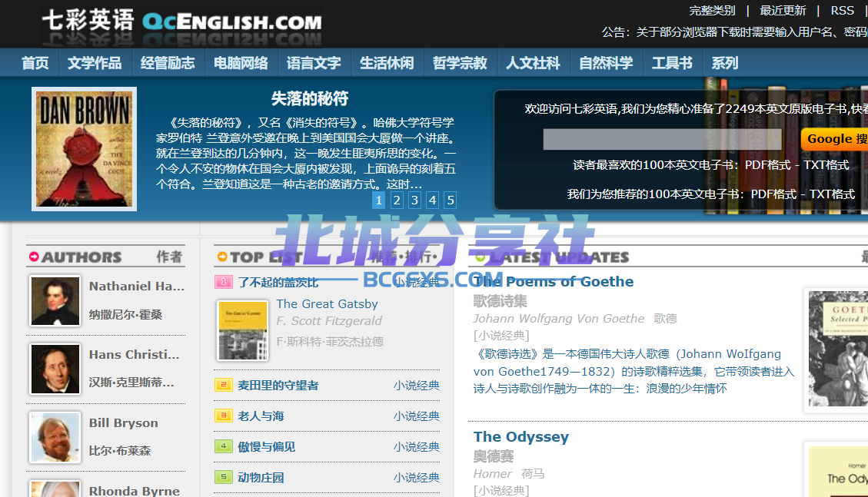868x497 pixels.
Task: Show featured slide 2
Action: click(x=397, y=200)
